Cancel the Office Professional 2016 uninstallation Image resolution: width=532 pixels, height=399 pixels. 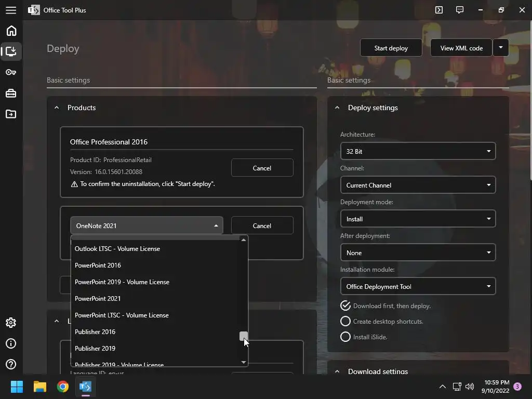coord(262,168)
